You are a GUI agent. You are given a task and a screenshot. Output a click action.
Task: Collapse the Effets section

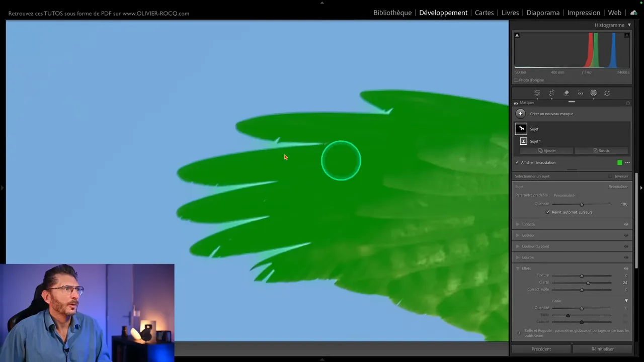(x=518, y=268)
